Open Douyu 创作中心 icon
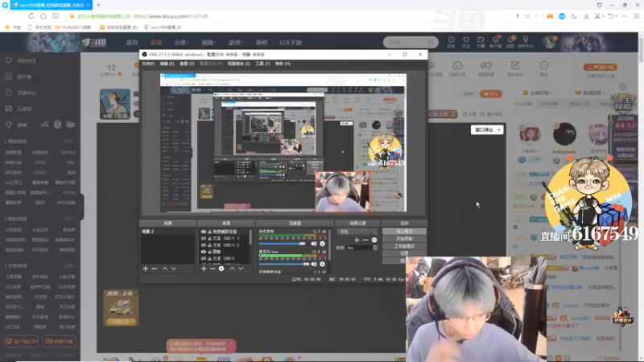644x362 pixels. coord(526,42)
